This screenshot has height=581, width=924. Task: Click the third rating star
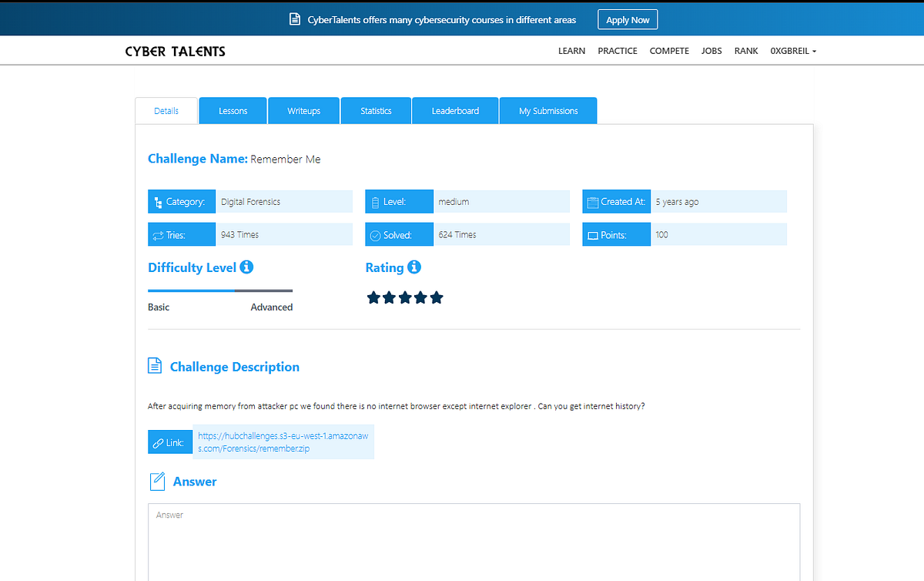pos(405,297)
